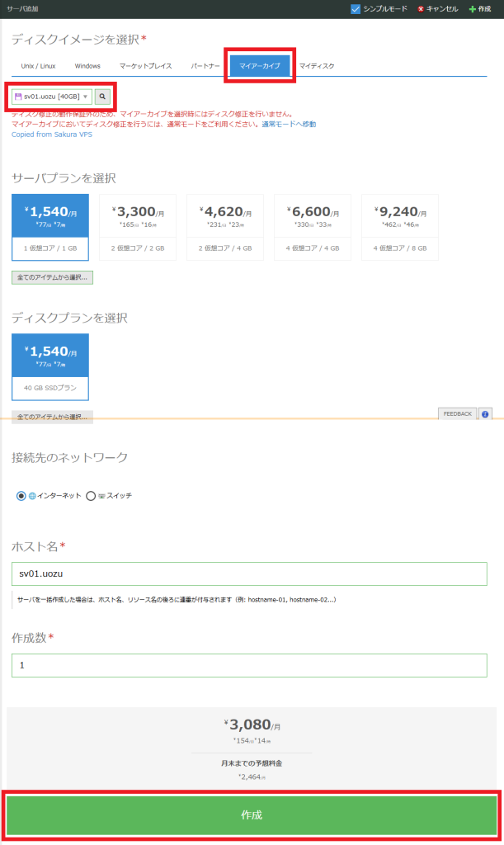Click the 作成数 input field

point(249,665)
